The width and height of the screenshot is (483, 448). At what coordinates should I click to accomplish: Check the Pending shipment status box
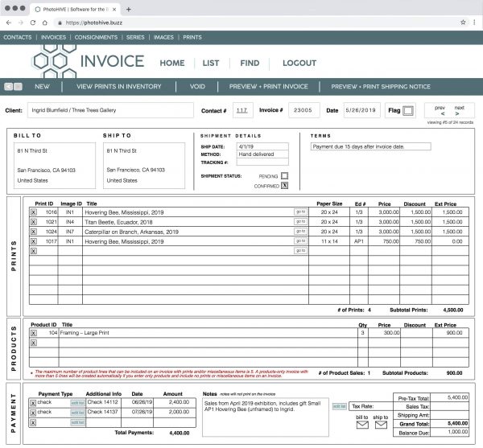pos(284,175)
